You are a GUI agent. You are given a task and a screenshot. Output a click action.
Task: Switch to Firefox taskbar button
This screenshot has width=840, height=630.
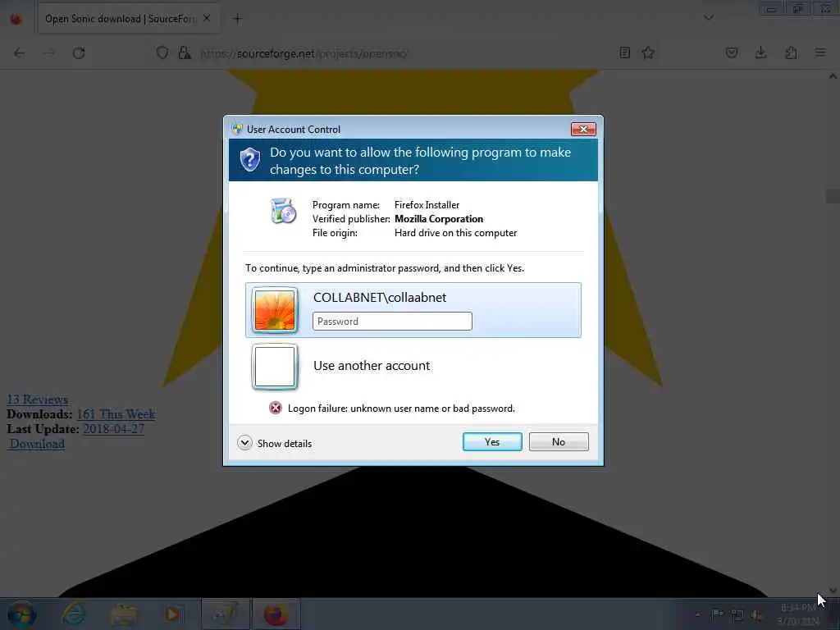coord(276,614)
